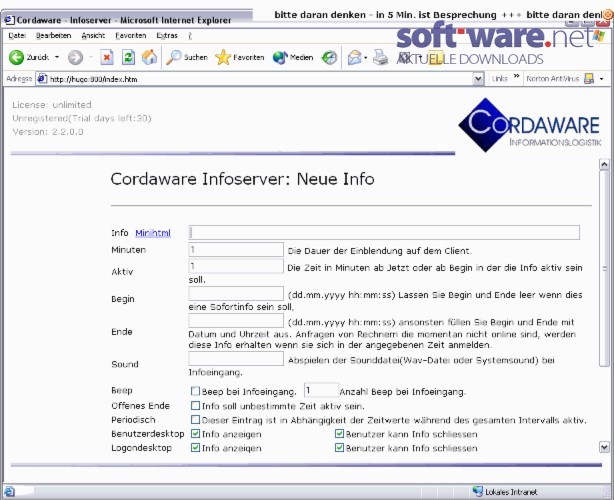The image size is (614, 500).
Task: Click the address URL http://hugo:800/index.htm
Action: coord(94,79)
